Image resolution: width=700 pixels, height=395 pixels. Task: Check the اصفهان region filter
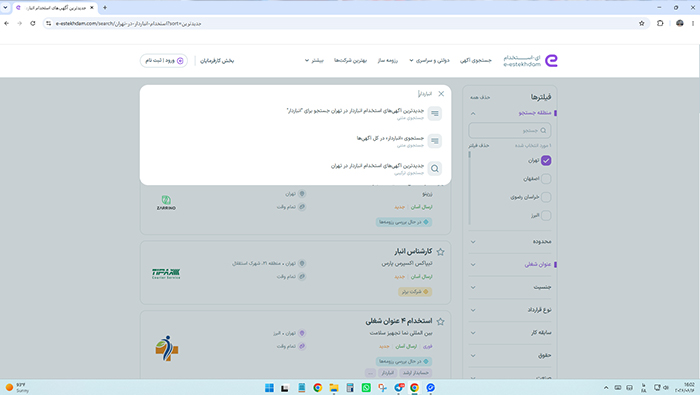(546, 179)
